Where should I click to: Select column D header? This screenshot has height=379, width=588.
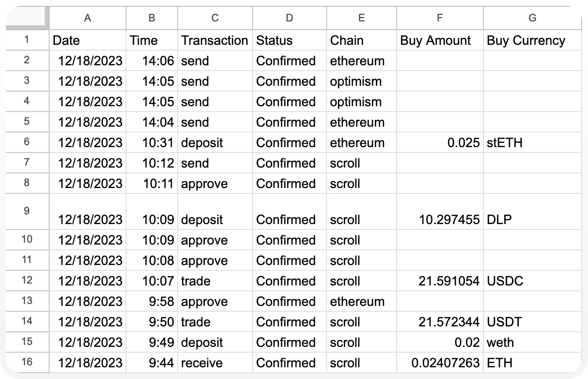[x=289, y=18]
